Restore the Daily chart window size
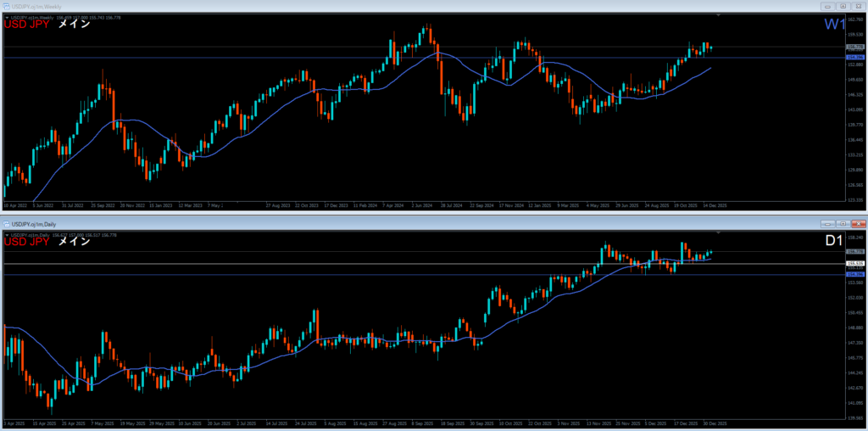The image size is (868, 431). pos(843,222)
